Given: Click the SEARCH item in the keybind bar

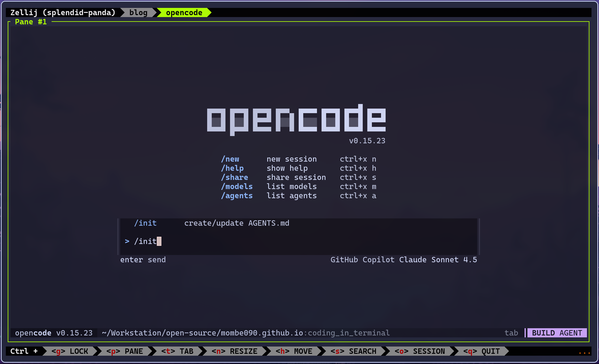Looking at the screenshot, I should [354, 351].
